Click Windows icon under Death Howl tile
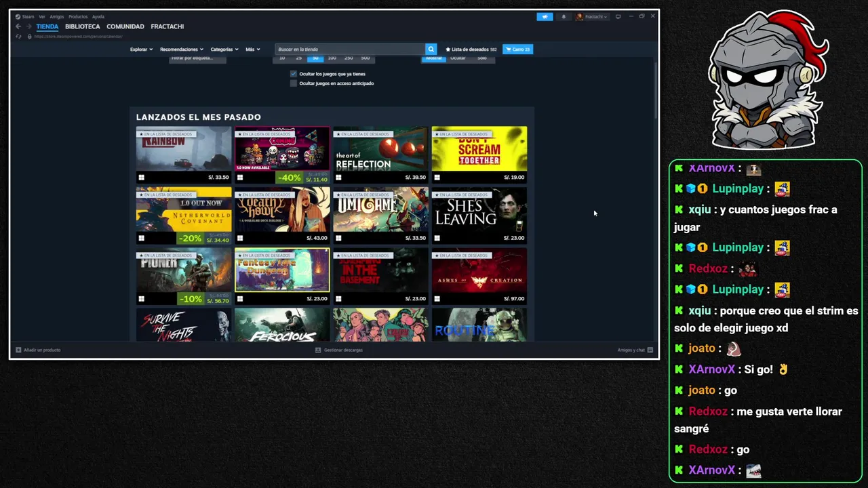This screenshot has width=868, height=488. (x=240, y=238)
